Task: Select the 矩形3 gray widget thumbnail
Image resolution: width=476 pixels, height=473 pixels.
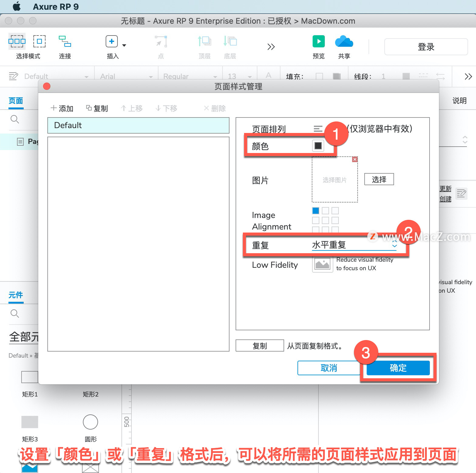Action: pyautogui.click(x=30, y=422)
